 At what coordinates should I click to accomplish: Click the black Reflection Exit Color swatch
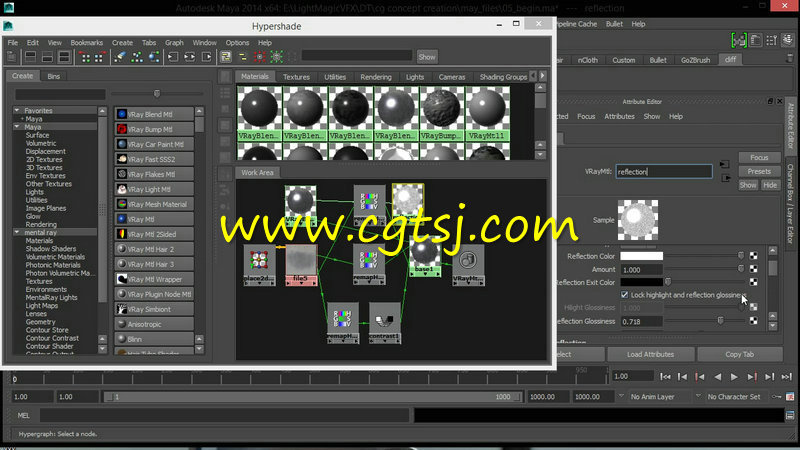click(x=641, y=282)
